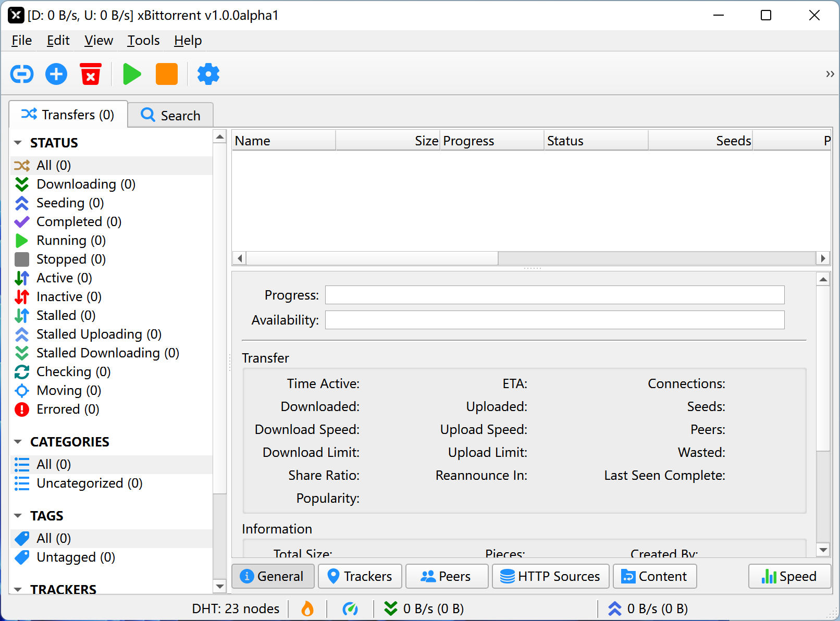This screenshot has height=621, width=840.
Task: Click the Add torrent link toolbar icon
Action: (22, 74)
